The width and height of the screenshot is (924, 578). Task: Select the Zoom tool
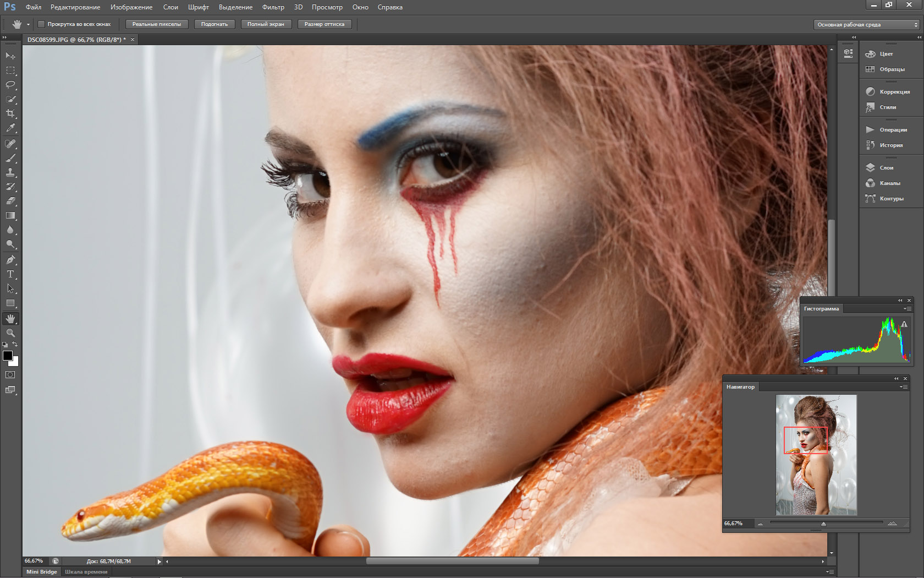[x=10, y=333]
